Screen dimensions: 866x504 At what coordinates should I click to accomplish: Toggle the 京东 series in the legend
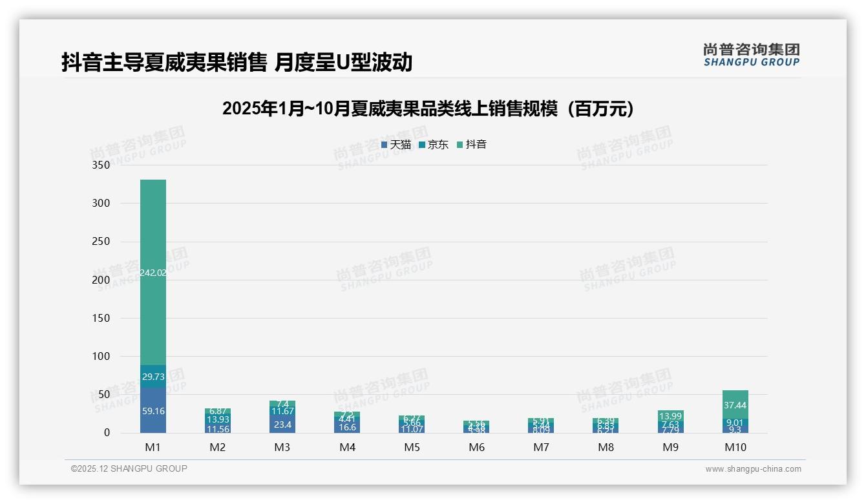click(434, 145)
